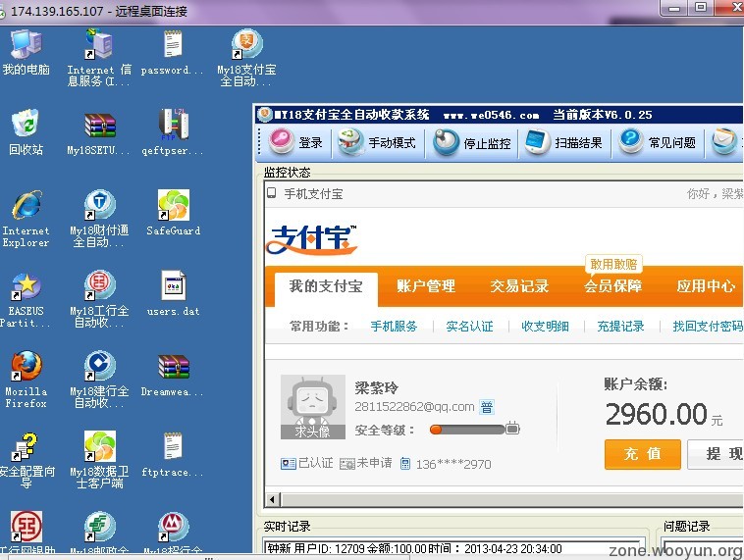
Task: Launch the My18支付宝全自动 desktop shortcut
Action: click(x=246, y=58)
